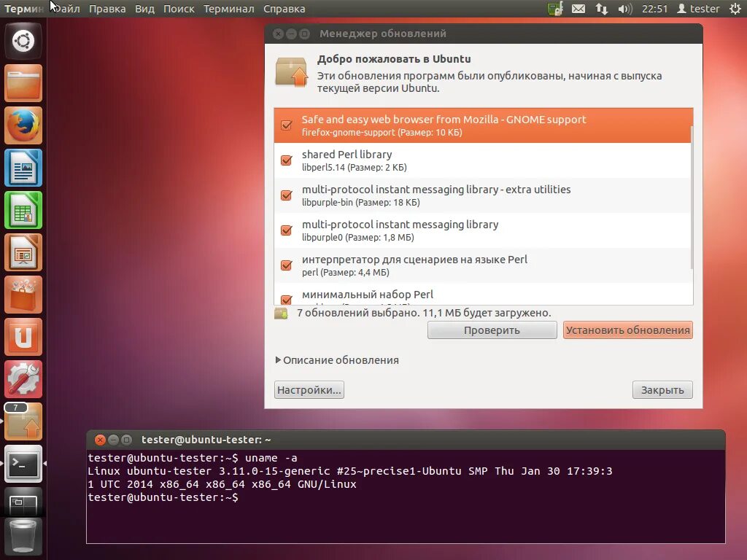Select 'интерпретатор для сценариев на языке Perl' row

483,265
